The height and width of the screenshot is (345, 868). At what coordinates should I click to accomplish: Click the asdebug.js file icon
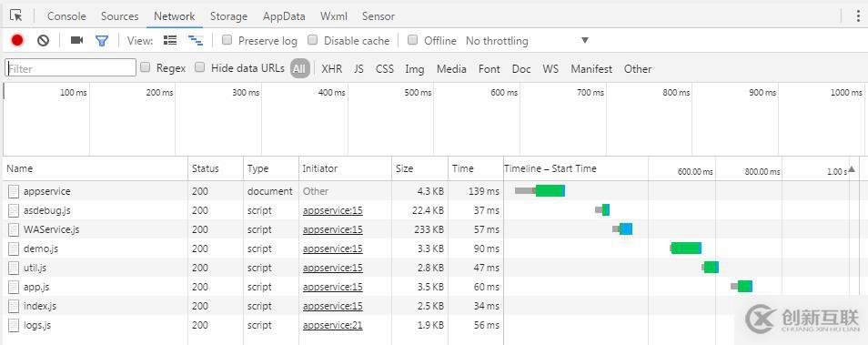tap(14, 210)
